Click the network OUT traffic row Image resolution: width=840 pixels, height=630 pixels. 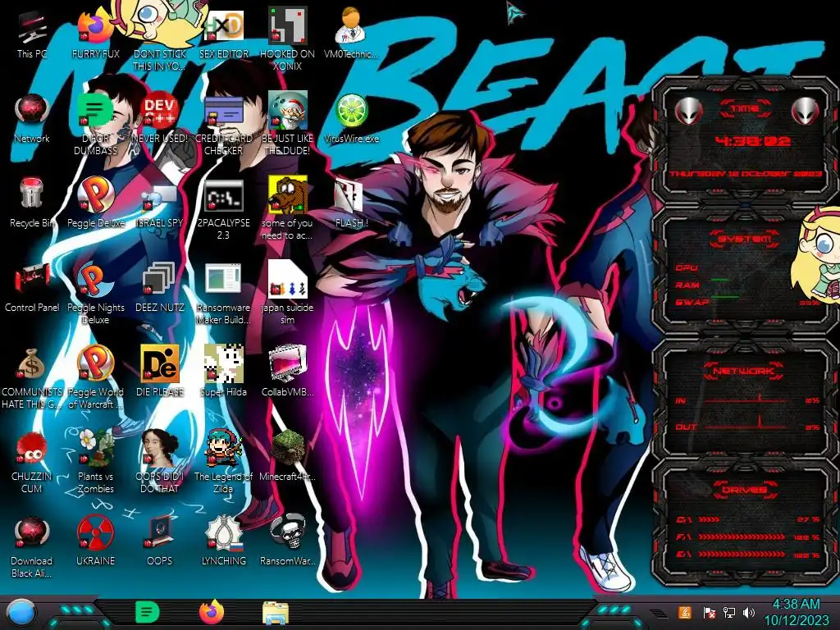[748, 427]
